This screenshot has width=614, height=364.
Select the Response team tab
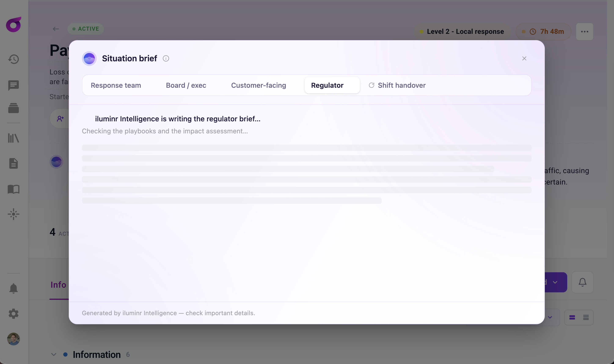[116, 85]
